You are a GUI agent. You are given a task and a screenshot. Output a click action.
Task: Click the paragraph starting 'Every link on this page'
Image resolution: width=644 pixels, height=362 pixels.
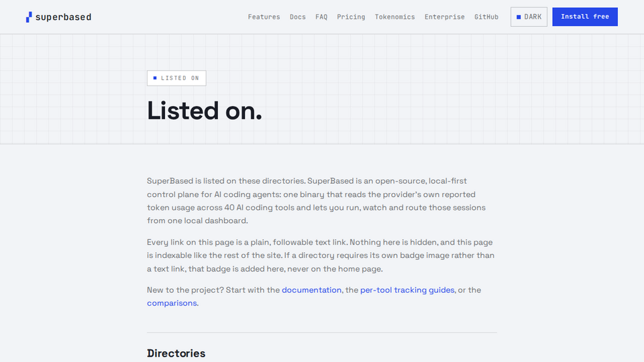pyautogui.click(x=321, y=255)
